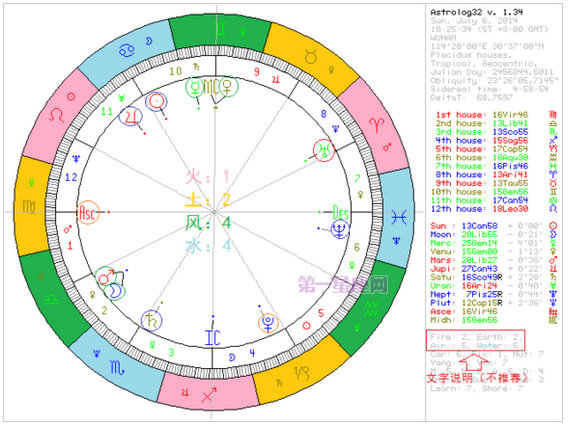This screenshot has height=425, width=568.
Task: Click the Gemini sign on the green zodiac segment
Action: tap(220, 29)
